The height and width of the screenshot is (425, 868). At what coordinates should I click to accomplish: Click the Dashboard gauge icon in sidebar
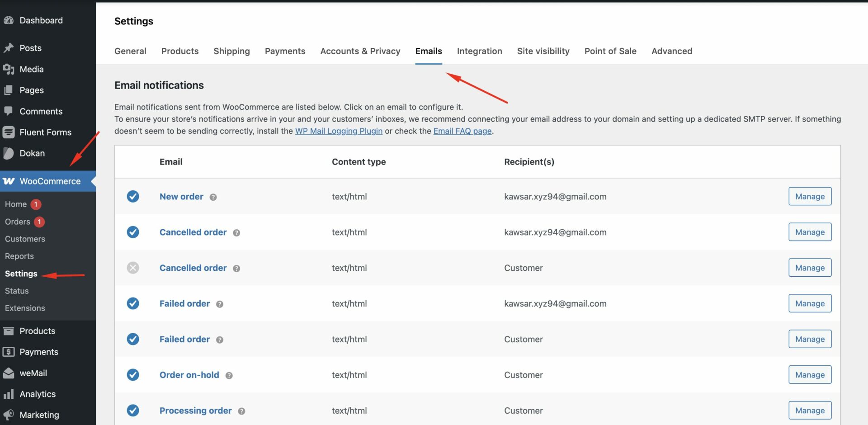tap(9, 20)
